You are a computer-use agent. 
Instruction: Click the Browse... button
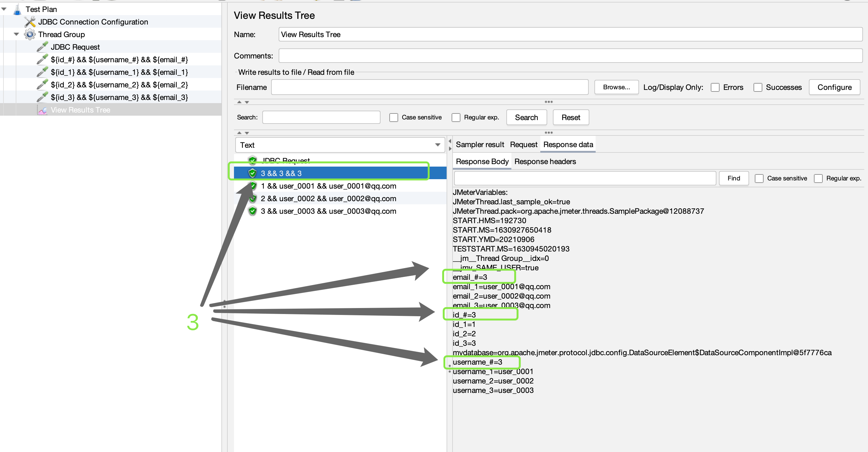point(616,87)
